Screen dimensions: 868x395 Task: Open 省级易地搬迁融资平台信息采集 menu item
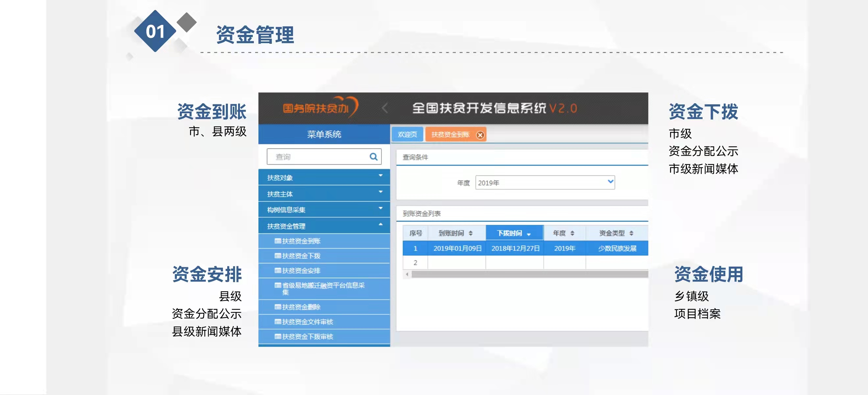click(324, 289)
